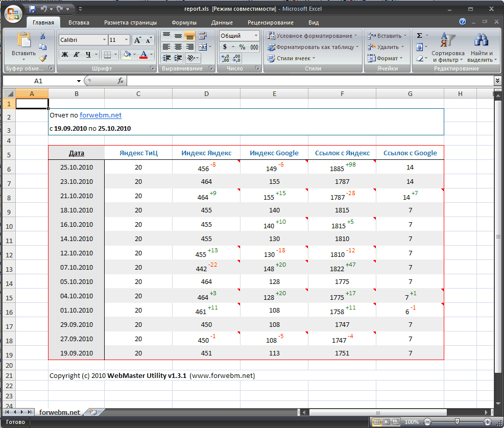The height and width of the screenshot is (428, 504).
Task: Switch to Page Layout view in status bar
Action: coord(387,422)
